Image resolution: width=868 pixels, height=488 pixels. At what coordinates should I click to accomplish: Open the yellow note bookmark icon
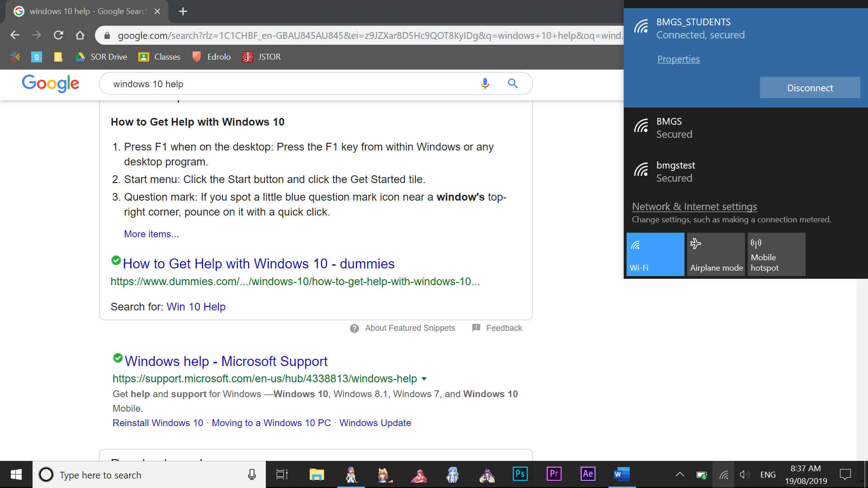58,56
